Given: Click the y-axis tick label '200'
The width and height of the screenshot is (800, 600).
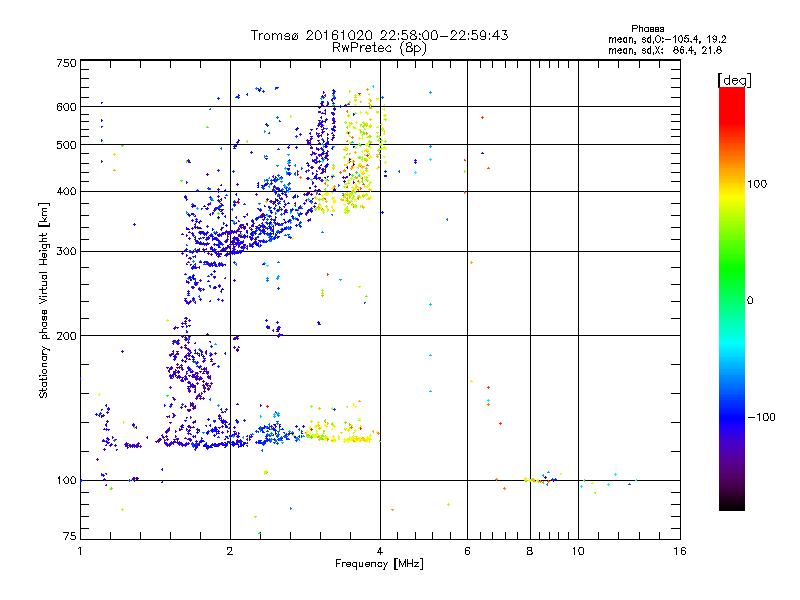Looking at the screenshot, I should pos(66,336).
